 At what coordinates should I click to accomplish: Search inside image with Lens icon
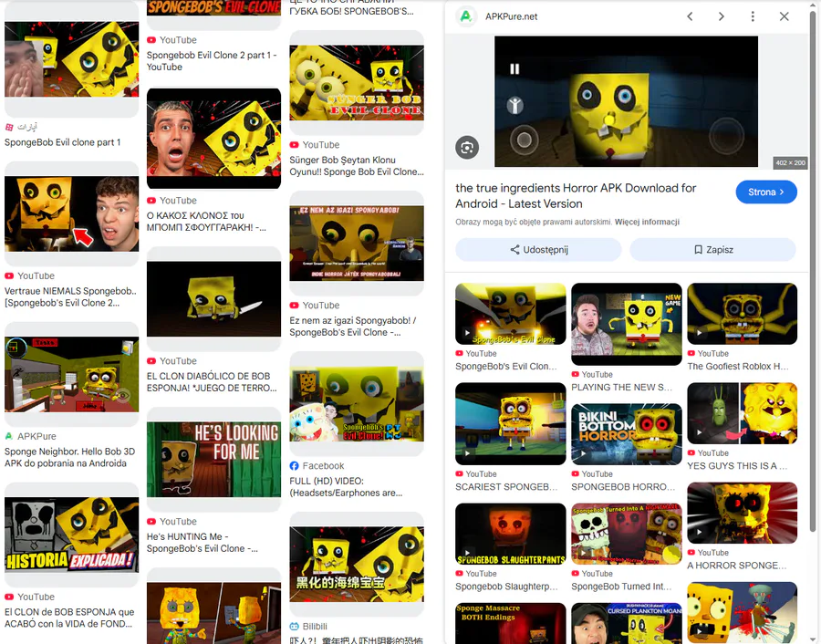pyautogui.click(x=466, y=148)
